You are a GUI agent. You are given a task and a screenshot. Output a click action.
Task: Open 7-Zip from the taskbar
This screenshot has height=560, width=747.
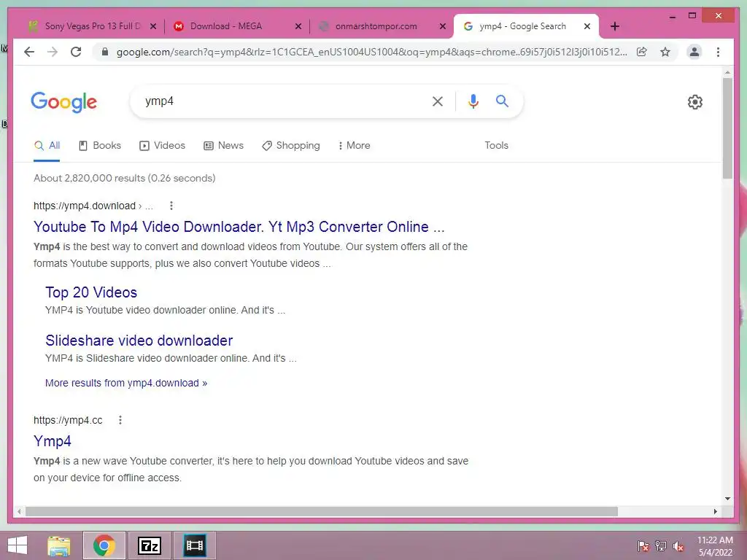[x=149, y=545]
